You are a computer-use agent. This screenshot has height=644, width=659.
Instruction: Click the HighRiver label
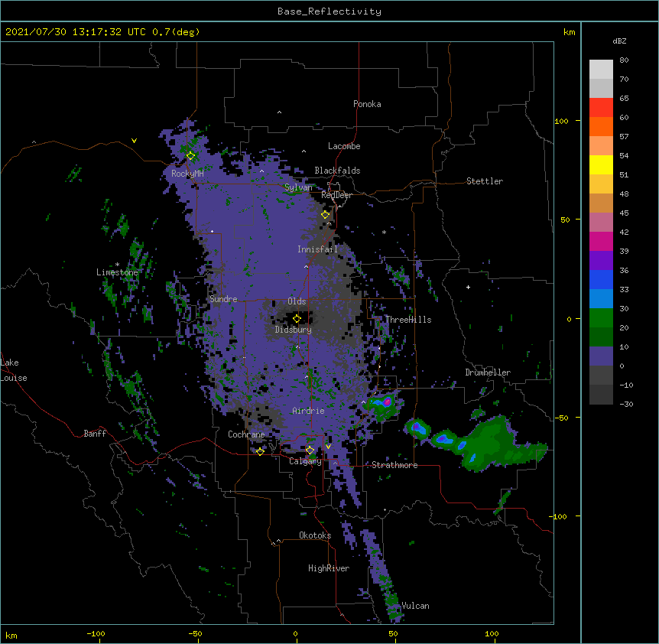pos(329,568)
